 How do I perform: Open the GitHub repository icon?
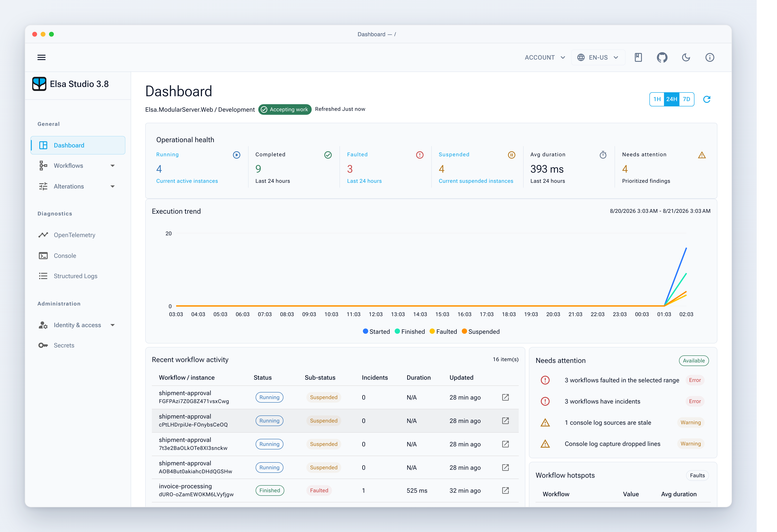pyautogui.click(x=662, y=58)
